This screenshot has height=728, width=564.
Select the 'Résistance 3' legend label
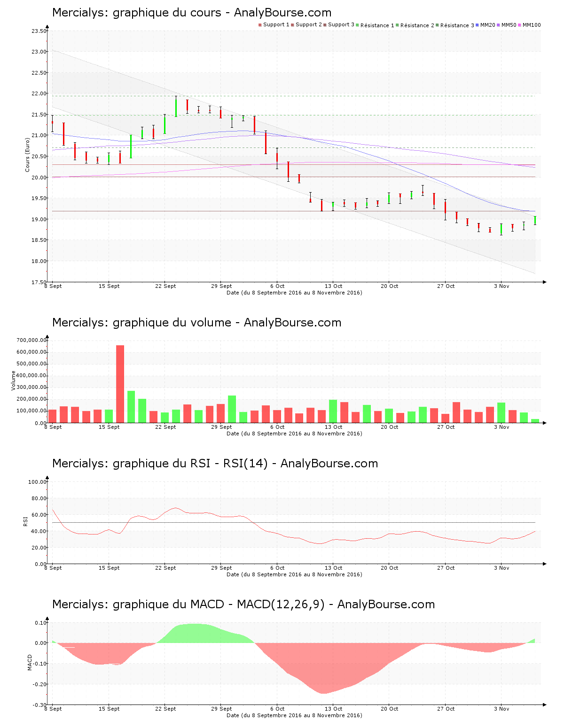coord(457,25)
